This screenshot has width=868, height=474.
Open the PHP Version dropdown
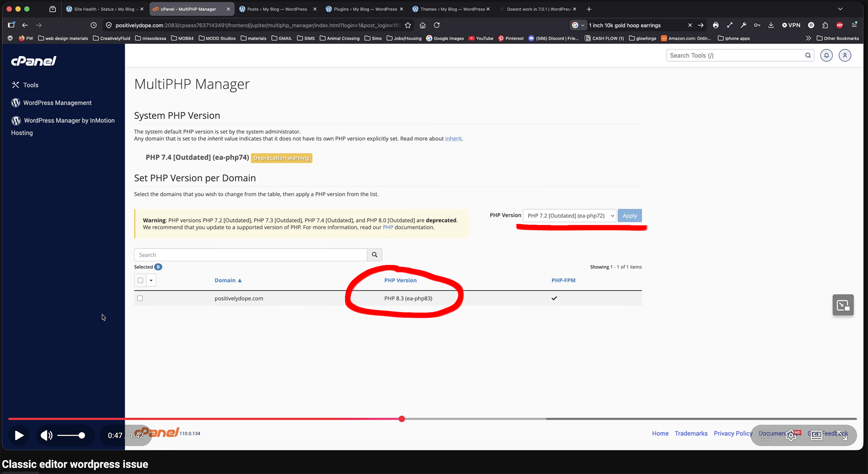[570, 216]
